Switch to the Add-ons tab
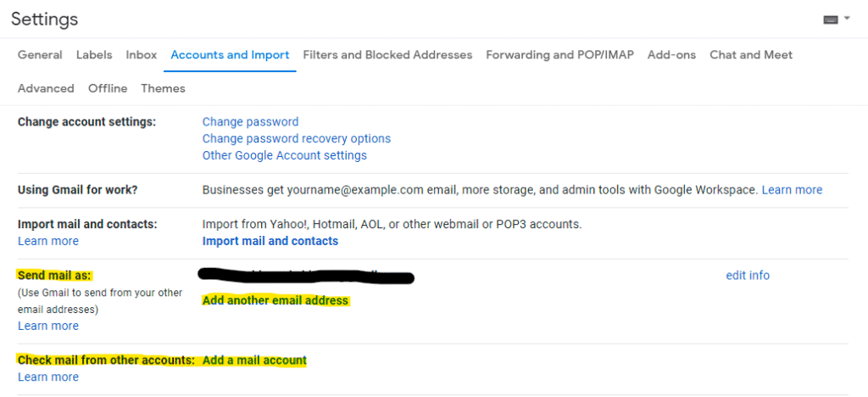 (x=671, y=55)
